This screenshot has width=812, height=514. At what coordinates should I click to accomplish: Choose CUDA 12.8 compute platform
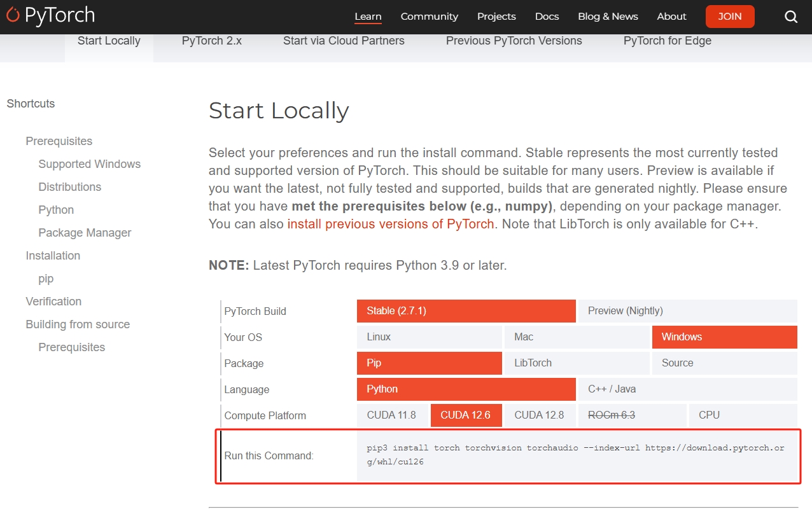point(540,415)
